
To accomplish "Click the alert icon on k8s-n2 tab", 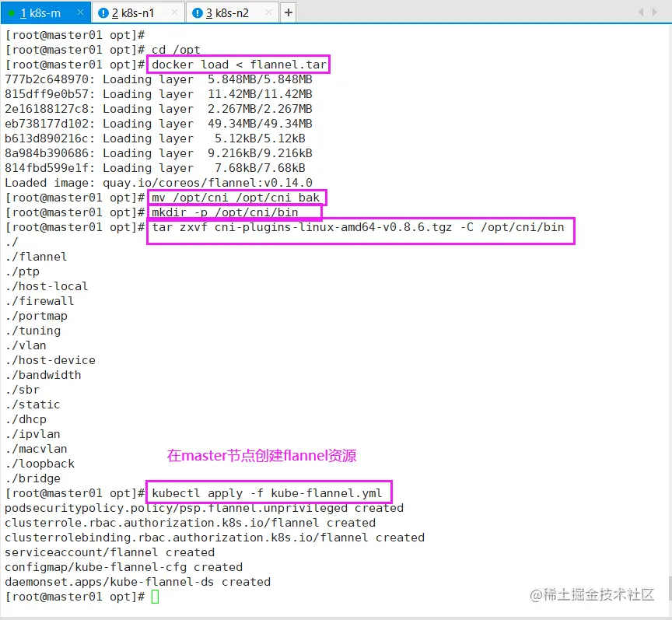I will (197, 13).
